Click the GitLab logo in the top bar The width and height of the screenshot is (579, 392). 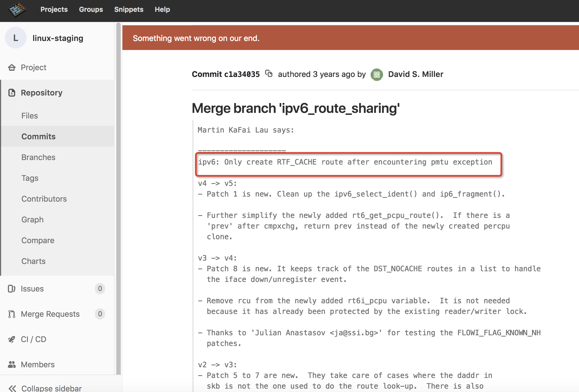(x=17, y=10)
